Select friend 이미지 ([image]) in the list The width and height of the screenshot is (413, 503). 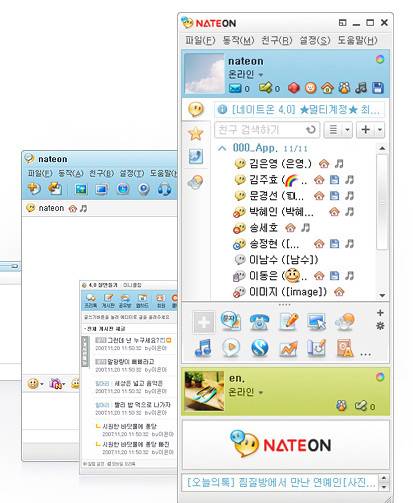(x=280, y=292)
